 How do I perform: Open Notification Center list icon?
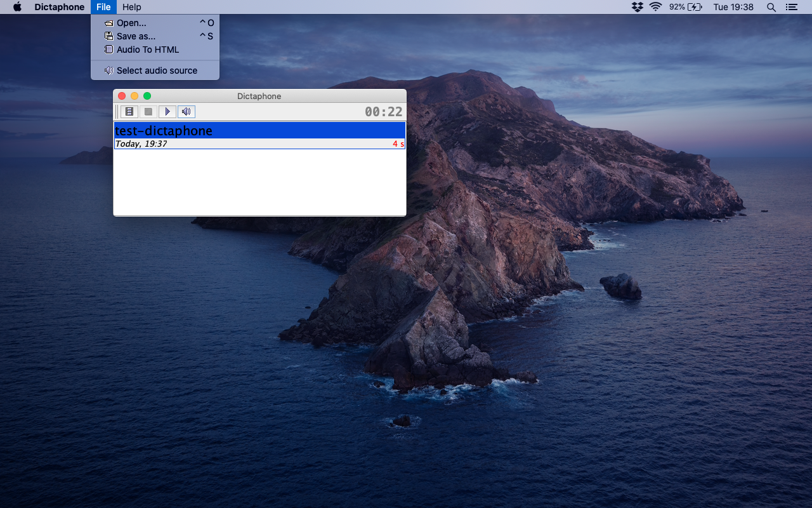tap(791, 7)
